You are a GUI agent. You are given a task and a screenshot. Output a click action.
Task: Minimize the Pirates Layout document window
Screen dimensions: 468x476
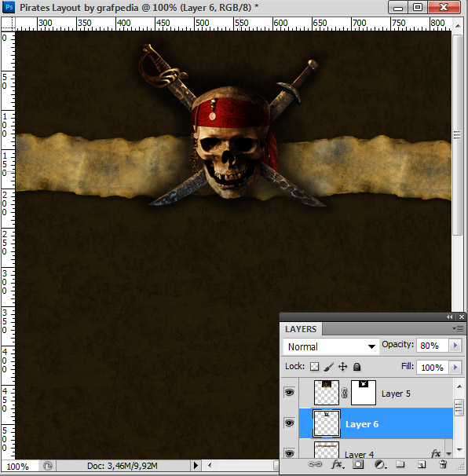tap(398, 7)
